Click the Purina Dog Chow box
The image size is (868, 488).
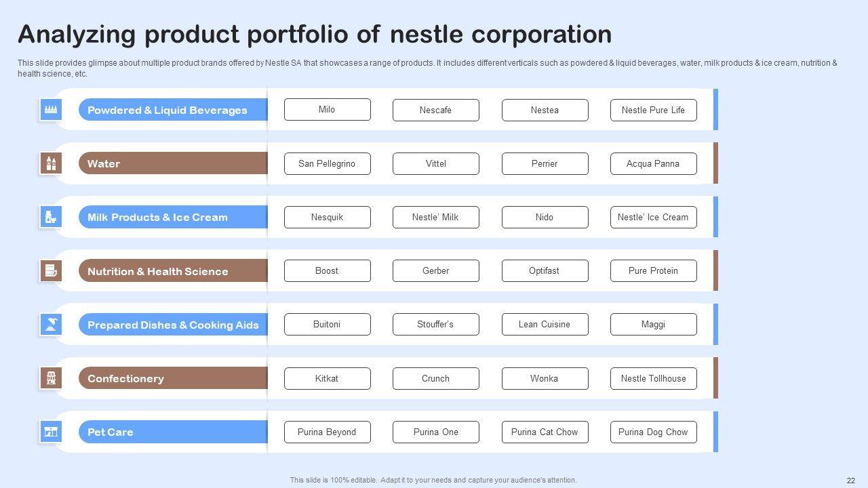[x=653, y=432]
